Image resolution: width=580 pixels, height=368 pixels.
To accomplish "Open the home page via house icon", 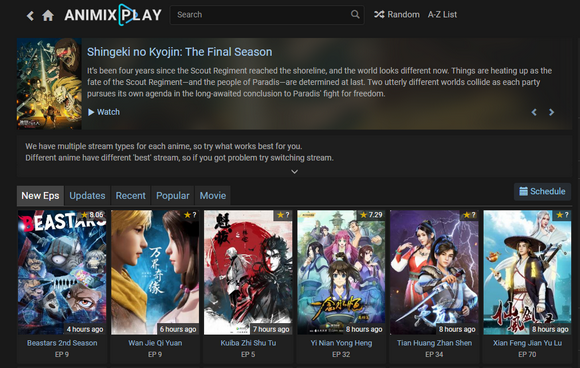I will tap(48, 16).
